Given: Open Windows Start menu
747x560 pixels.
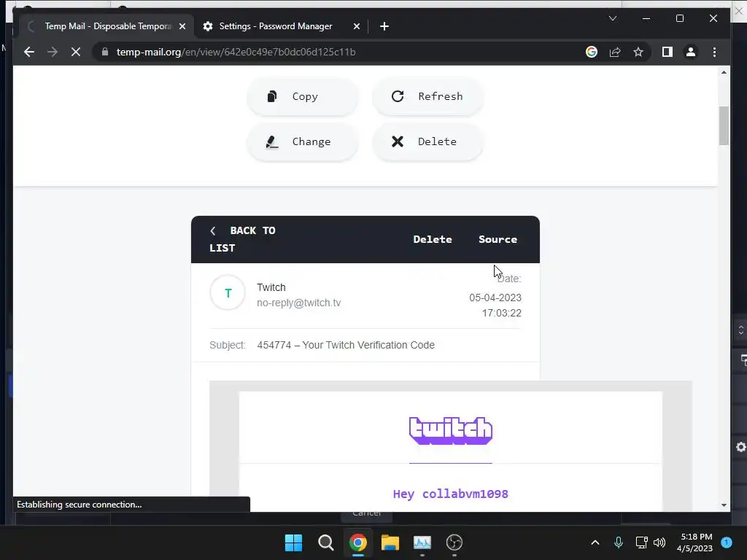Looking at the screenshot, I should (293, 542).
